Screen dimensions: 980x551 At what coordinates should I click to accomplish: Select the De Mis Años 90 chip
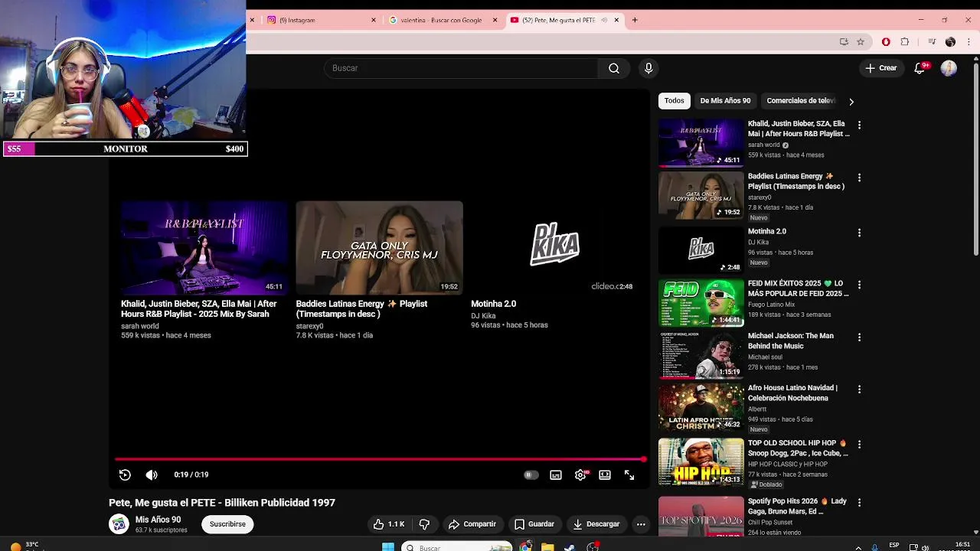pos(725,100)
